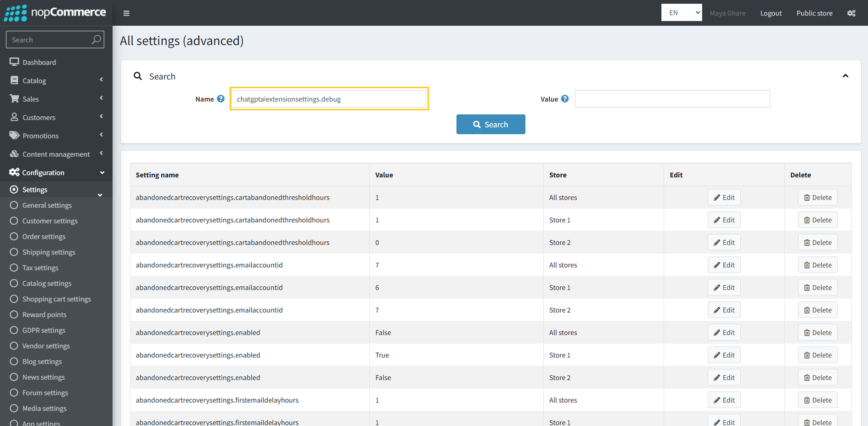Select the Catalog cube icon in sidebar
This screenshot has height=426, width=868.
(x=14, y=80)
